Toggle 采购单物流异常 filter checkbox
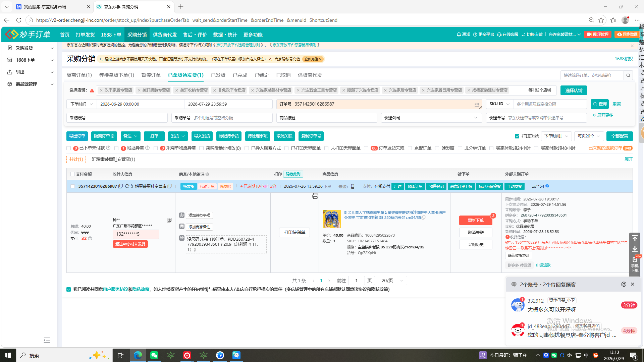 point(156,148)
